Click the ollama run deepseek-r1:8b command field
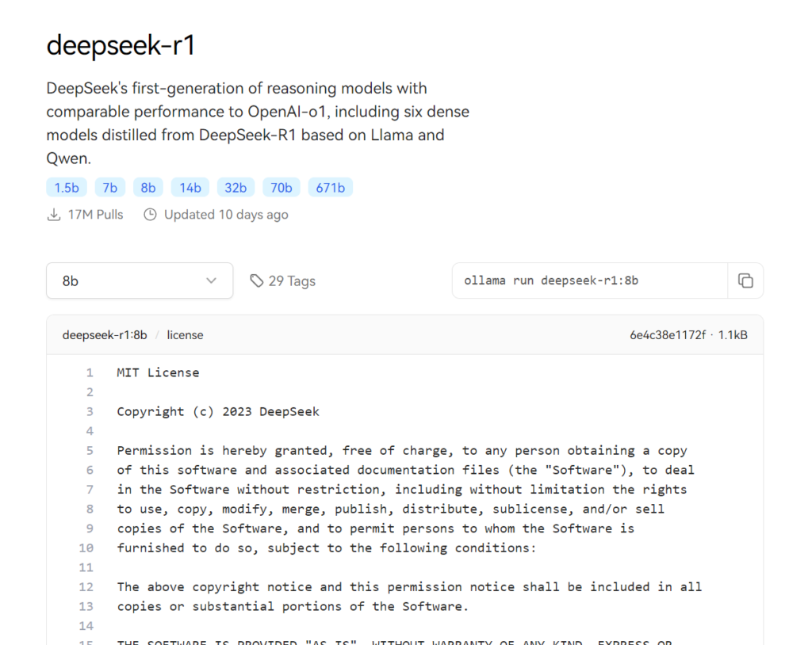 [x=589, y=281]
